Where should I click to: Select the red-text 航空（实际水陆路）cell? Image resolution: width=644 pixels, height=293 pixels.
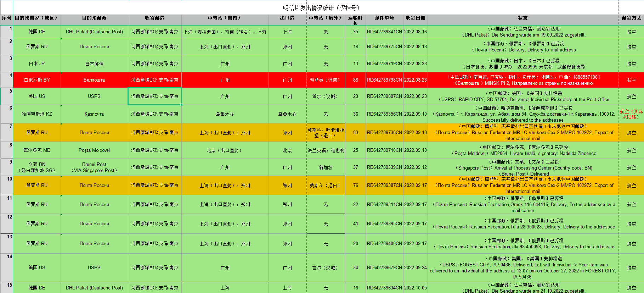(x=631, y=114)
